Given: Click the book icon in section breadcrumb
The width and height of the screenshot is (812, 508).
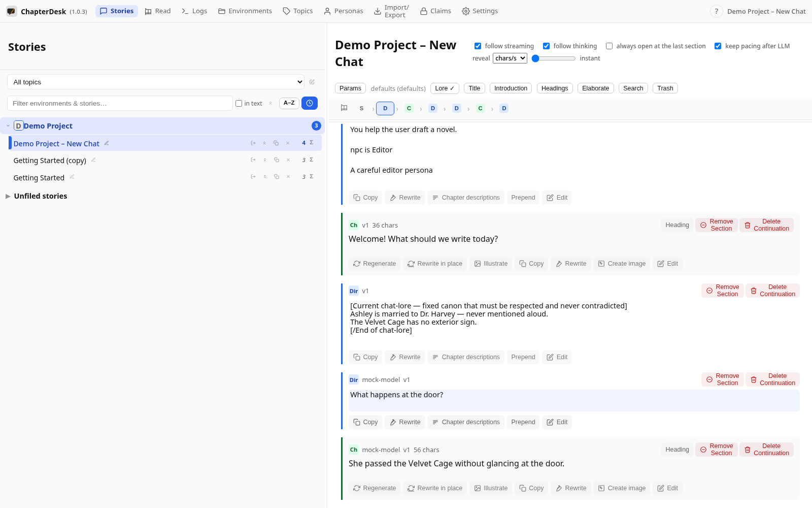Looking at the screenshot, I should click(344, 108).
